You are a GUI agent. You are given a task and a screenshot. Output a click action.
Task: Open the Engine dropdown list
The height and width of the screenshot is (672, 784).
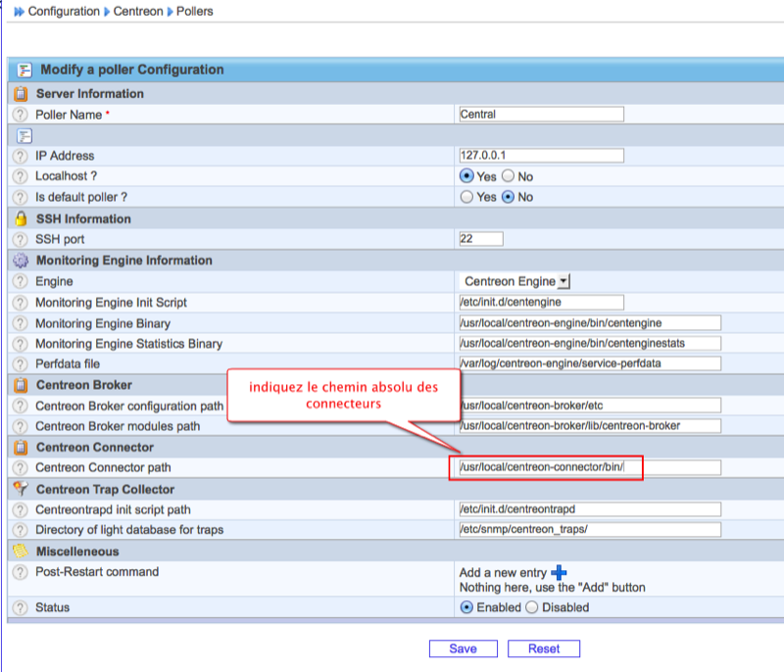coord(563,282)
